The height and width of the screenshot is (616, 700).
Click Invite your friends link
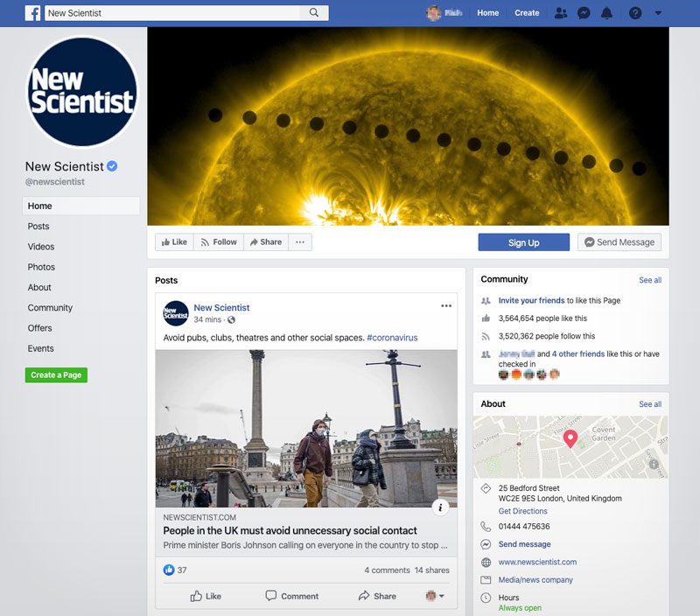531,300
